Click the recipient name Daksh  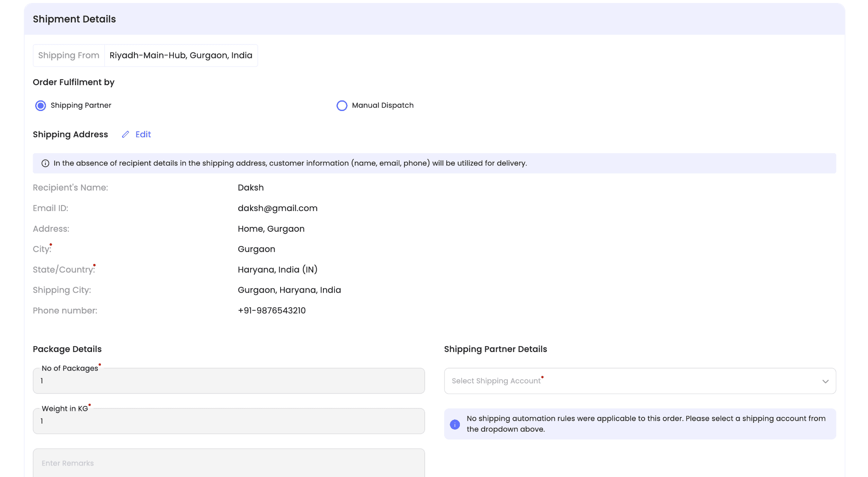coord(251,188)
